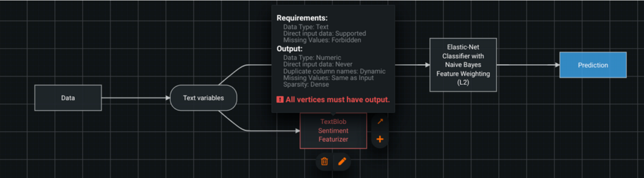This screenshot has height=178, width=644.
Task: Click the orange diagonal arrow output icon
Action: [380, 121]
